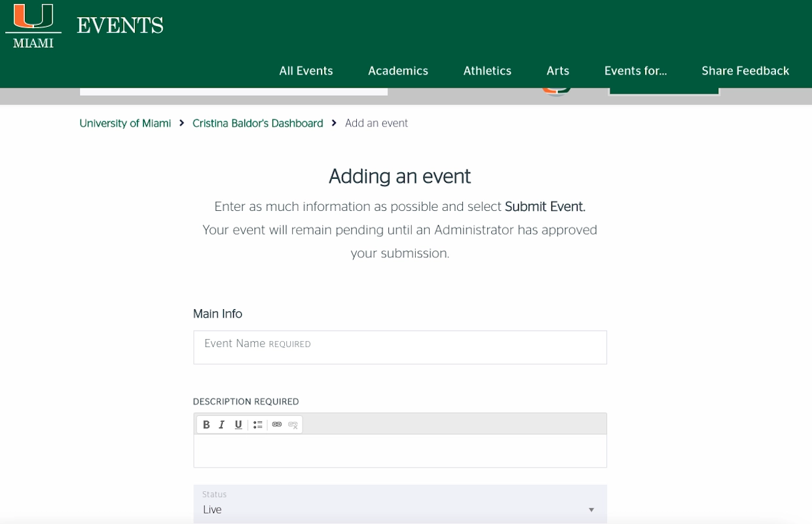
Task: Click the partially hidden user avatar icon
Action: pyautogui.click(x=557, y=90)
